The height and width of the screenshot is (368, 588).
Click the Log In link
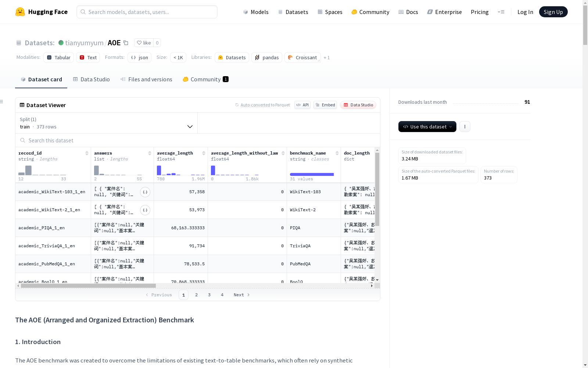[x=525, y=12]
